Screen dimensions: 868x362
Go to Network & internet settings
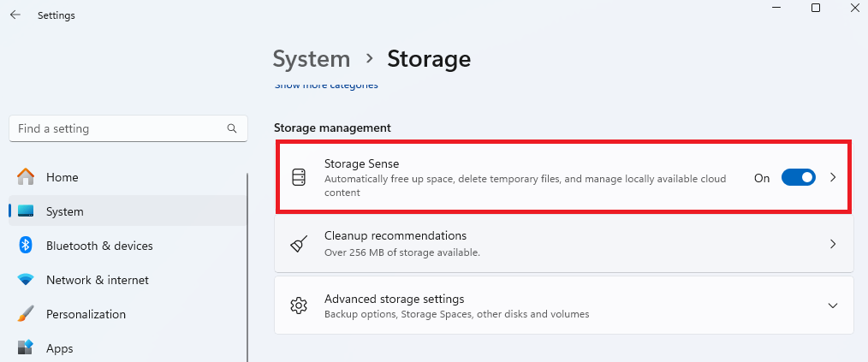97,280
